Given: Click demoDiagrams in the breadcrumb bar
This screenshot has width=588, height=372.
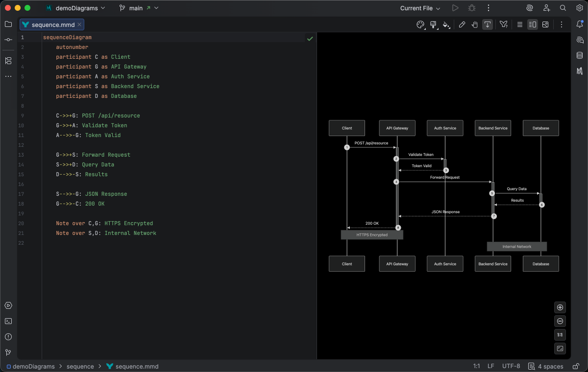Looking at the screenshot, I should coord(30,366).
